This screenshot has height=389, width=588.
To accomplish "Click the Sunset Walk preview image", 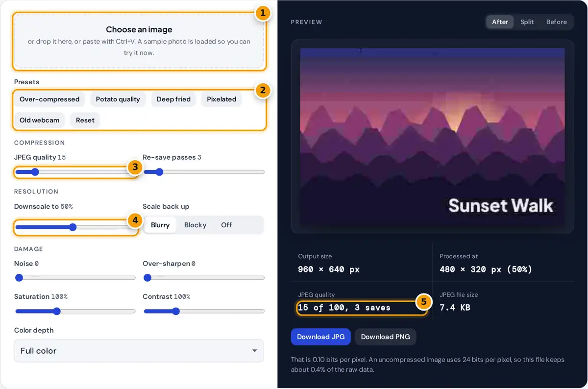I will 432,136.
